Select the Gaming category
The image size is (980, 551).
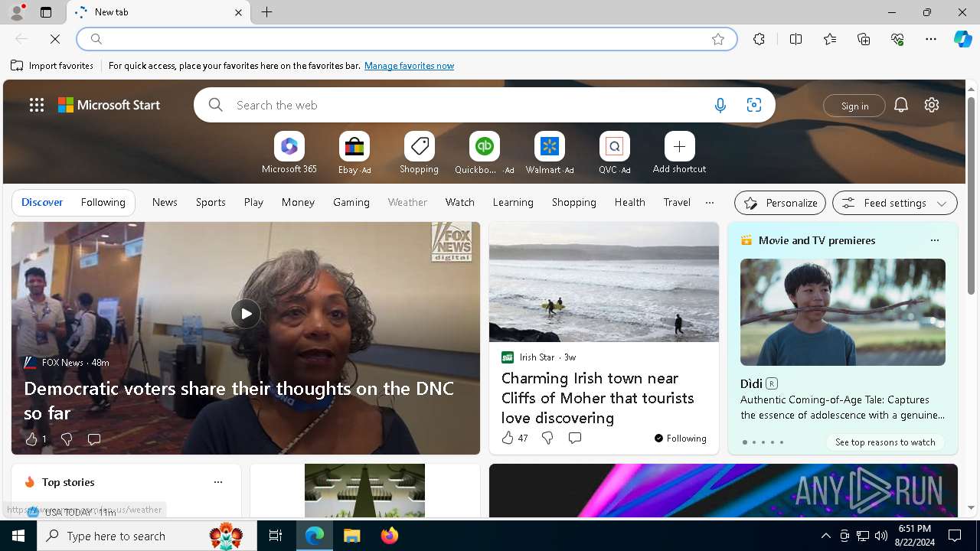(351, 203)
